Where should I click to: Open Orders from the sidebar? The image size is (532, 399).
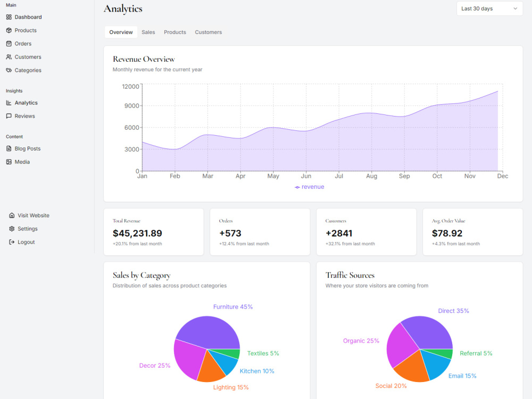point(23,44)
